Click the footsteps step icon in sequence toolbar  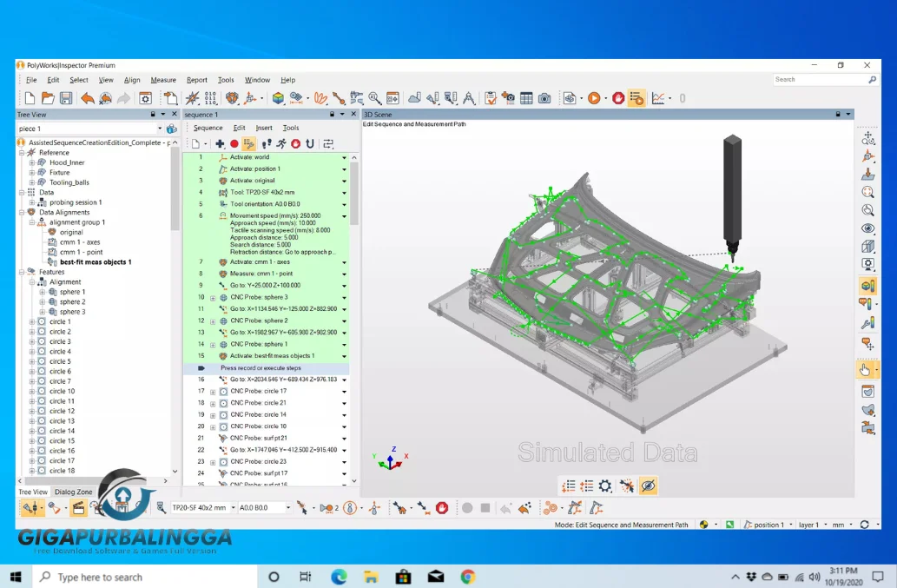266,143
